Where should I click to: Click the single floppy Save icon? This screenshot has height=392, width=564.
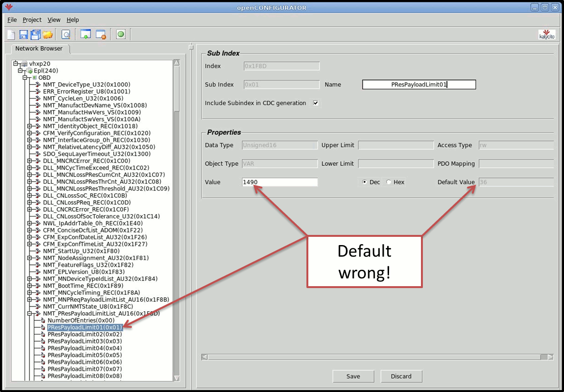coord(23,34)
